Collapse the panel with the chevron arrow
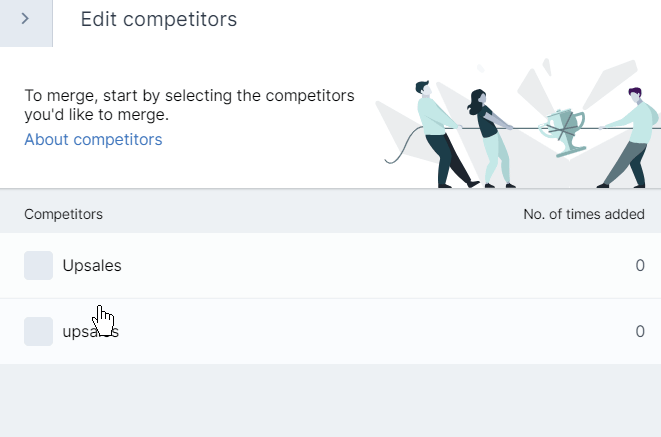 pyautogui.click(x=26, y=19)
